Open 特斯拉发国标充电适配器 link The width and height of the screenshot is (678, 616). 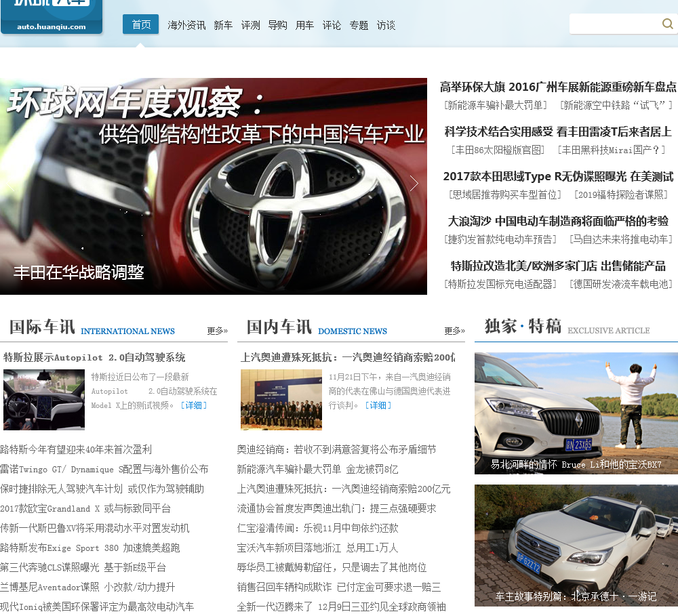(x=500, y=284)
